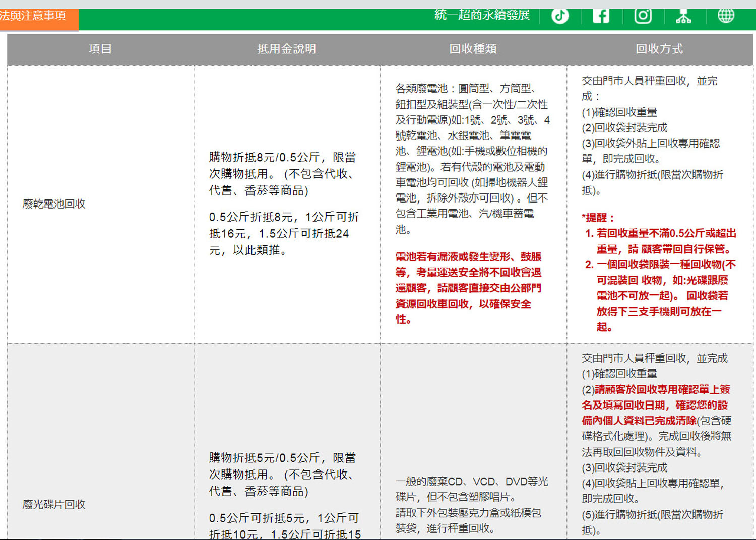
Task: Click the red battery leakage warning text
Action: tap(468, 288)
